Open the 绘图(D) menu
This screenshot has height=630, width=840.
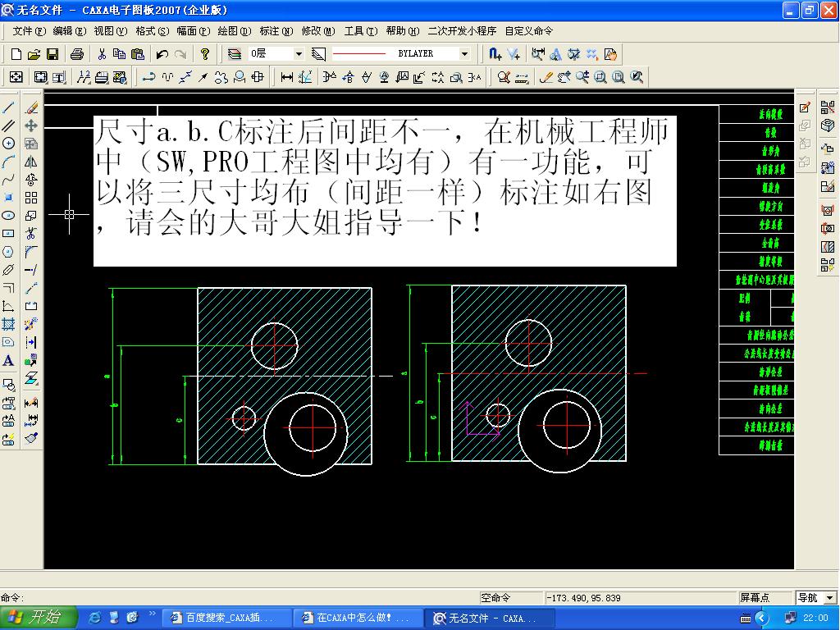pos(235,31)
